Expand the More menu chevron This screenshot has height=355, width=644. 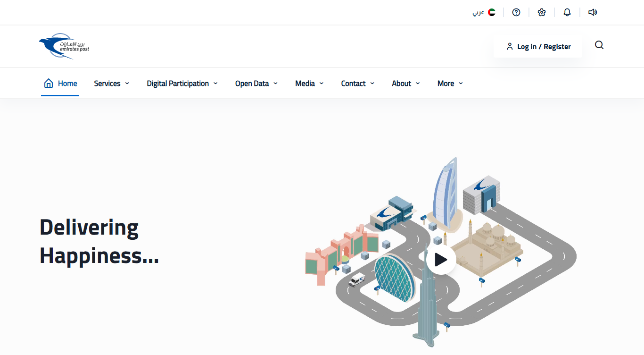pos(461,83)
